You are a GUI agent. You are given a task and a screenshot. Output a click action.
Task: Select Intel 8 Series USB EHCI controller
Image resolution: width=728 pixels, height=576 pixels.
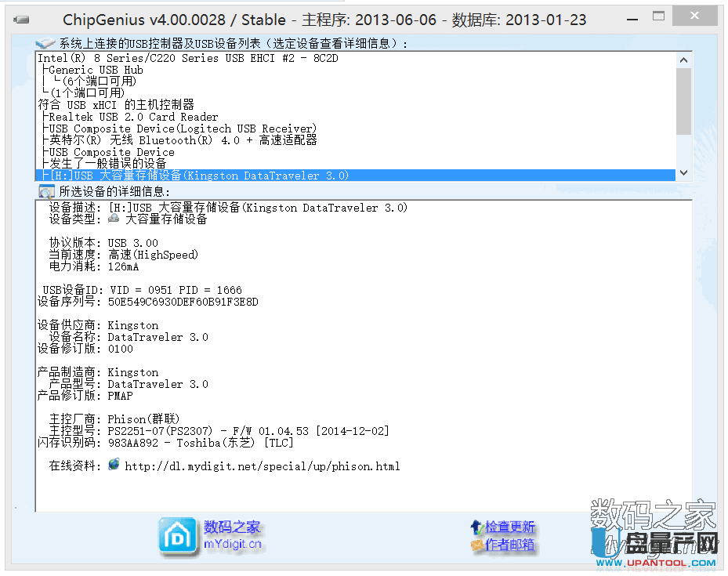click(x=188, y=58)
